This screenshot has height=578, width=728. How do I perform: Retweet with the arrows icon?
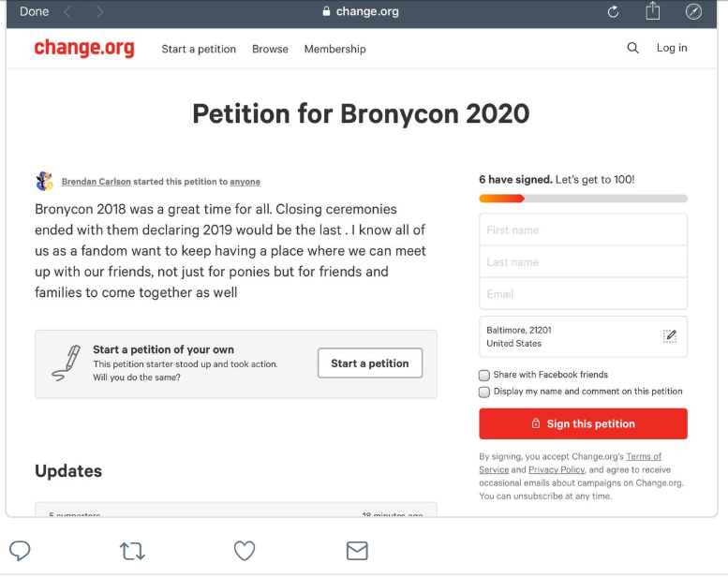[132, 551]
